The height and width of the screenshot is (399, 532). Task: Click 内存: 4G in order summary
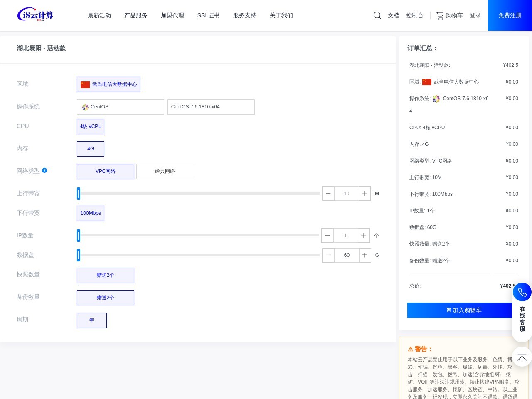419,144
